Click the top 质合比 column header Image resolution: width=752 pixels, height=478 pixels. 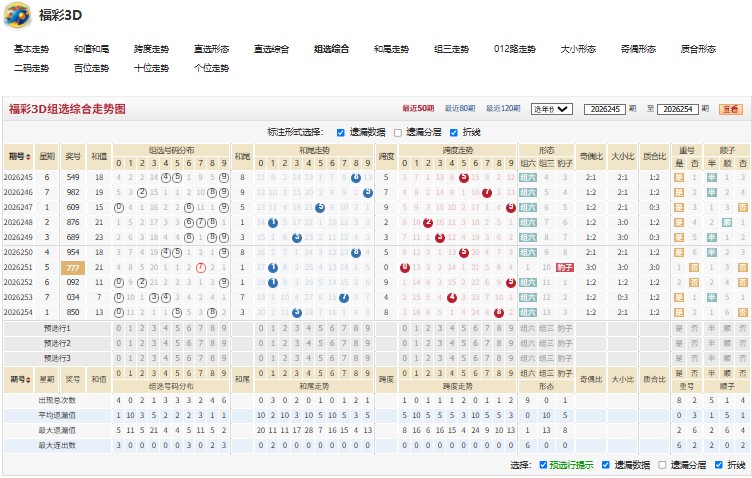click(x=655, y=157)
